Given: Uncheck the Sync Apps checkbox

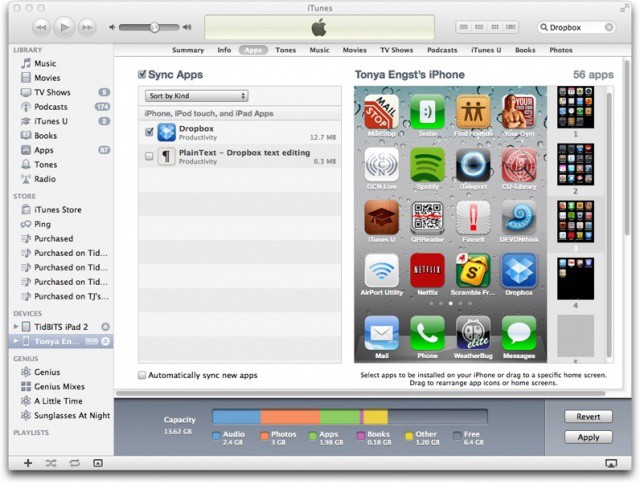Looking at the screenshot, I should [143, 74].
